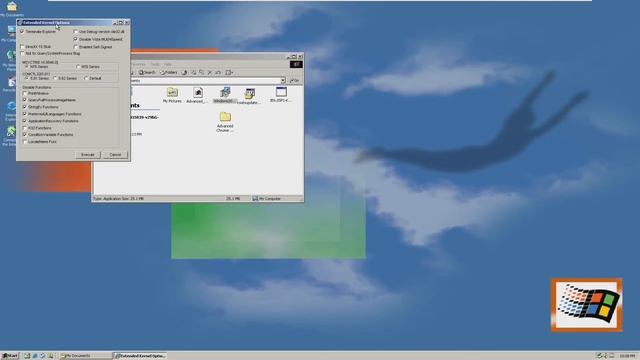Image resolution: width=640 pixels, height=360 pixels.
Task: Click the fourth Quick Launch icon
Action: click(50, 356)
